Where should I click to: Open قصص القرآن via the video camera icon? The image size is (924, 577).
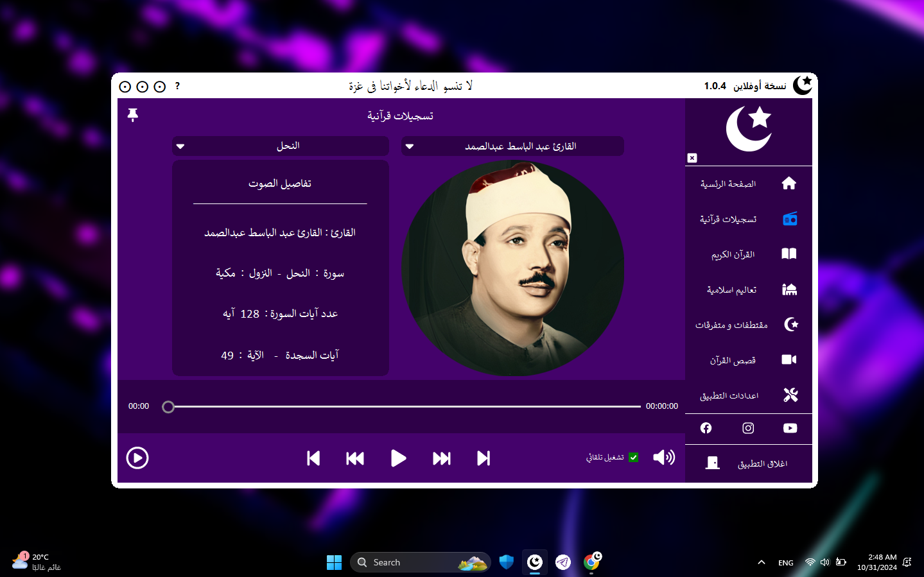point(789,359)
